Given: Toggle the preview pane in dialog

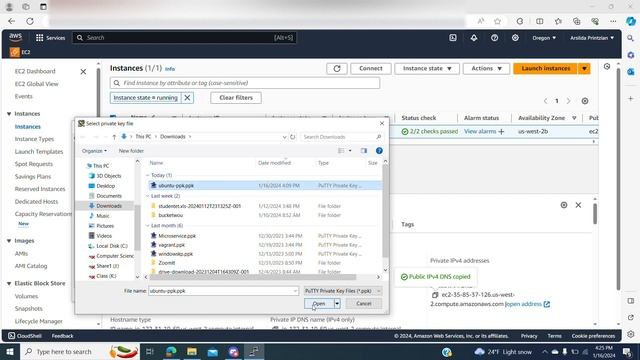Looking at the screenshot, I should [364, 151].
